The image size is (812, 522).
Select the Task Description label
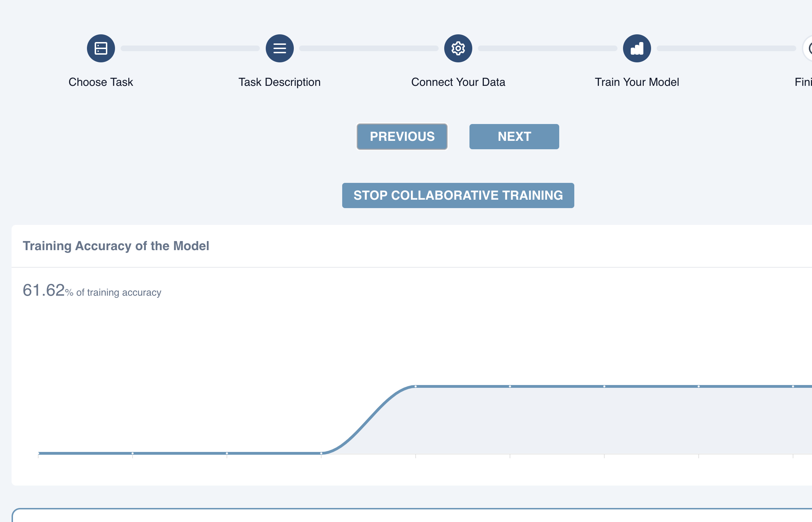pos(280,82)
